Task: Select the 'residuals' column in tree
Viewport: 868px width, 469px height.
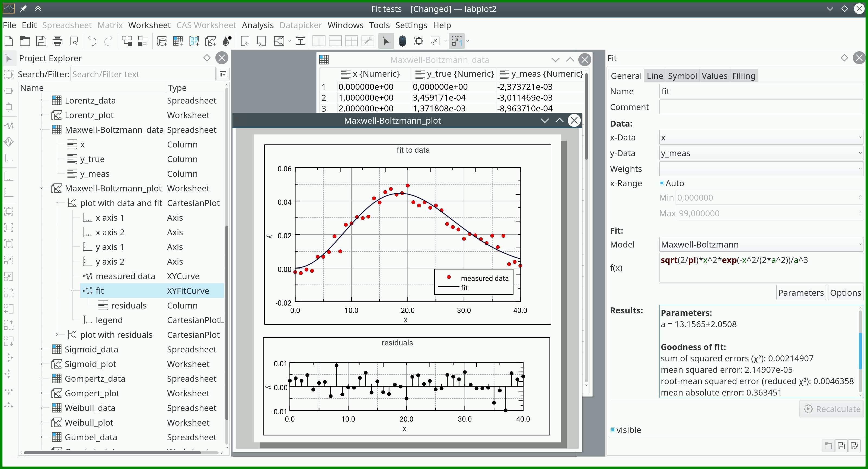Action: [x=129, y=305]
